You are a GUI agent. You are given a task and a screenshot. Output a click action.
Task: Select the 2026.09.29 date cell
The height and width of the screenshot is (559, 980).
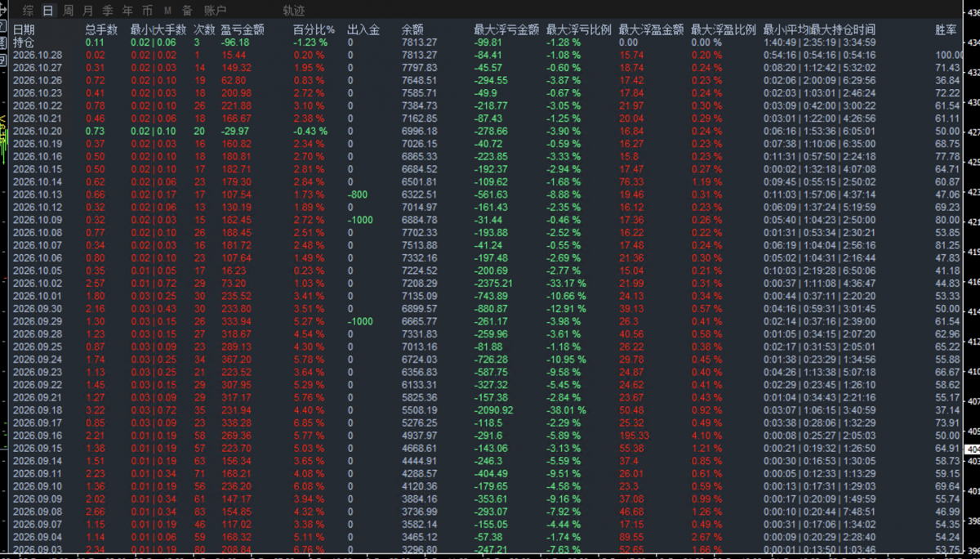(38, 321)
